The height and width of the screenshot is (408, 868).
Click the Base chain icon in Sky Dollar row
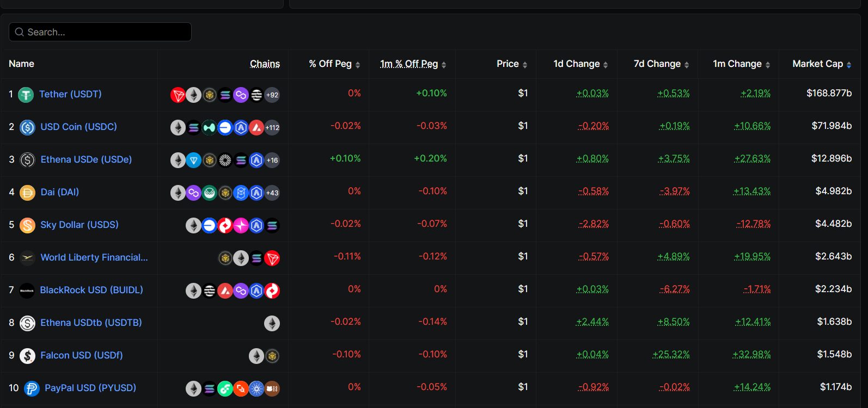209,226
